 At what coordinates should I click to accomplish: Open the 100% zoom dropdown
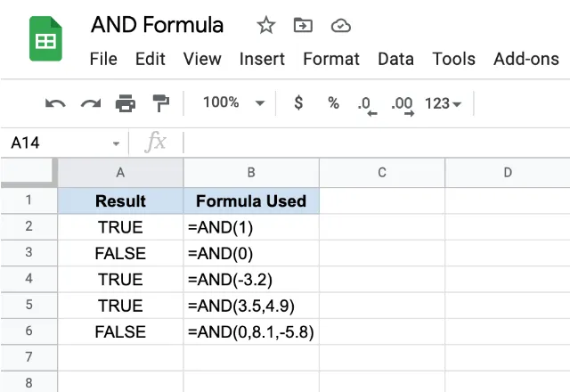tap(233, 103)
